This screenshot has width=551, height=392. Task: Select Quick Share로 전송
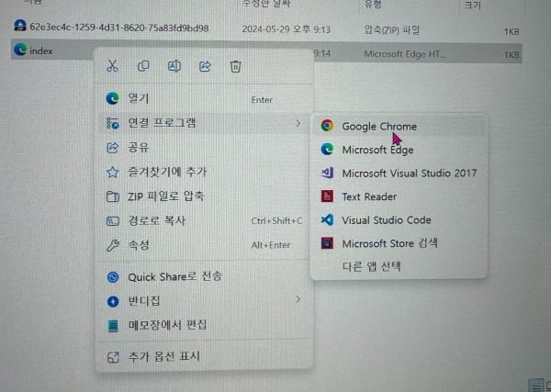(x=204, y=277)
